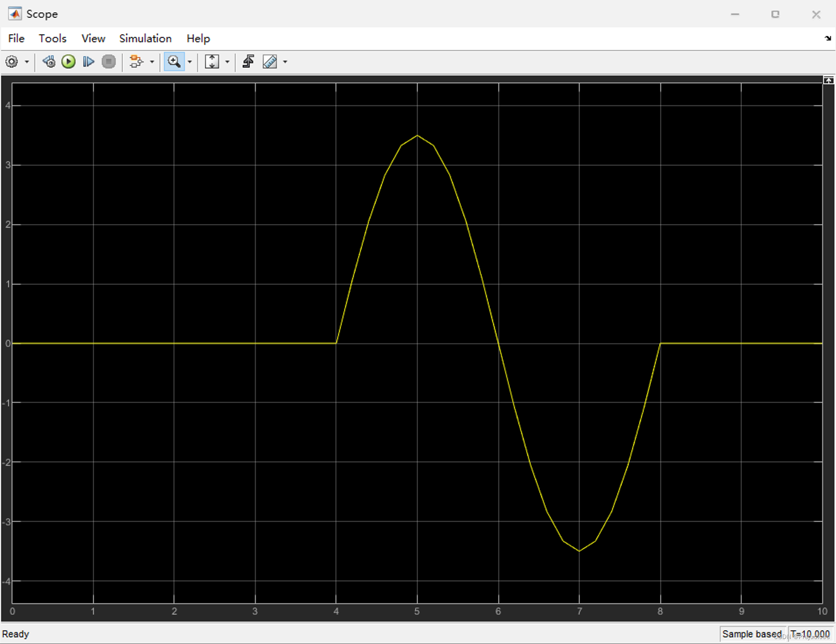Click the Scope MATLAB title icon
This screenshot has width=836, height=644.
pos(15,14)
